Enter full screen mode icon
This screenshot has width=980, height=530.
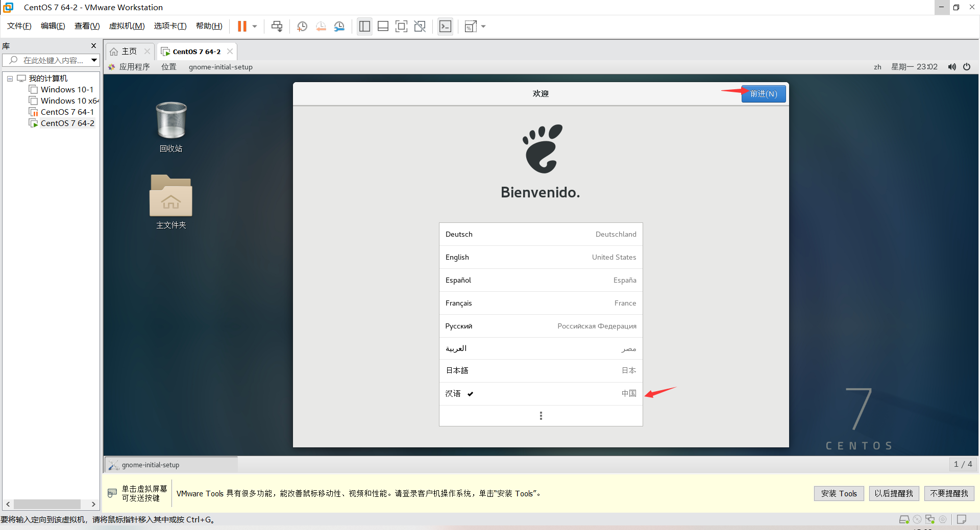pos(402,27)
